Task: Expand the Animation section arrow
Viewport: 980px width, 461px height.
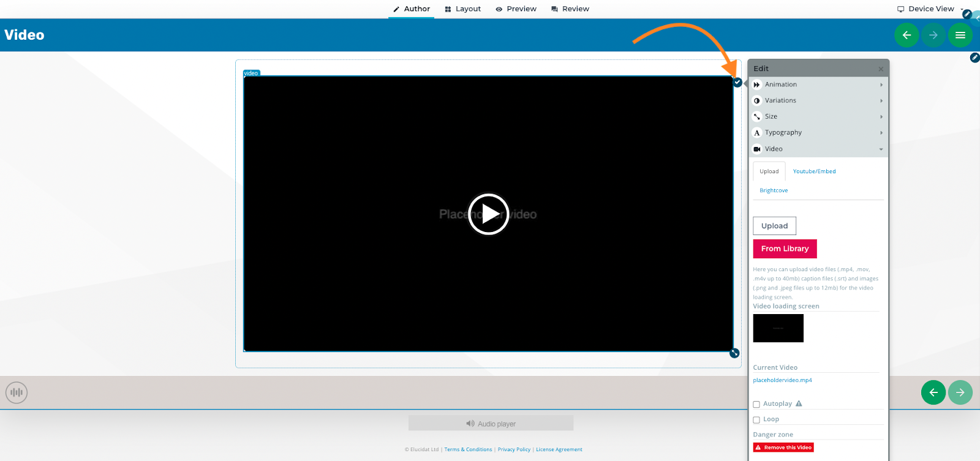Action: (x=881, y=84)
